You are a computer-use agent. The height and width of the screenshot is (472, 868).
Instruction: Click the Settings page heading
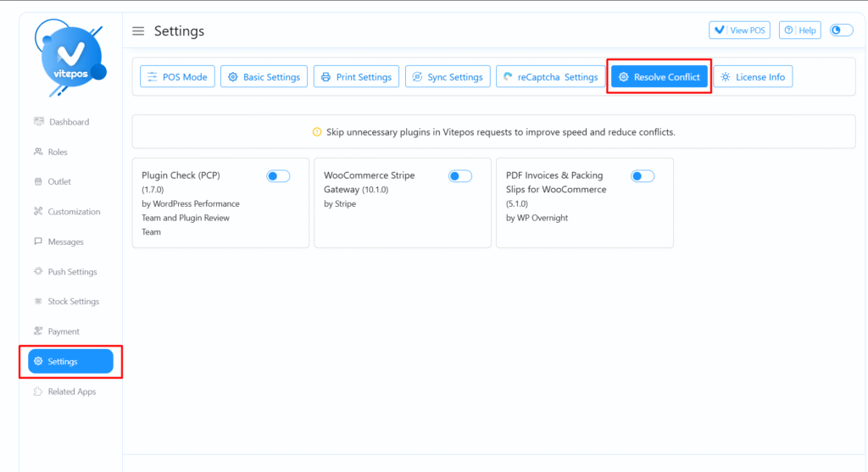coord(179,31)
